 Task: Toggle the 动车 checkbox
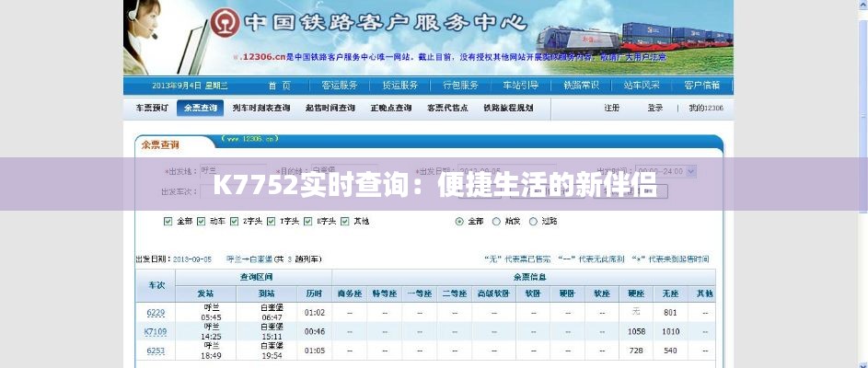click(202, 222)
